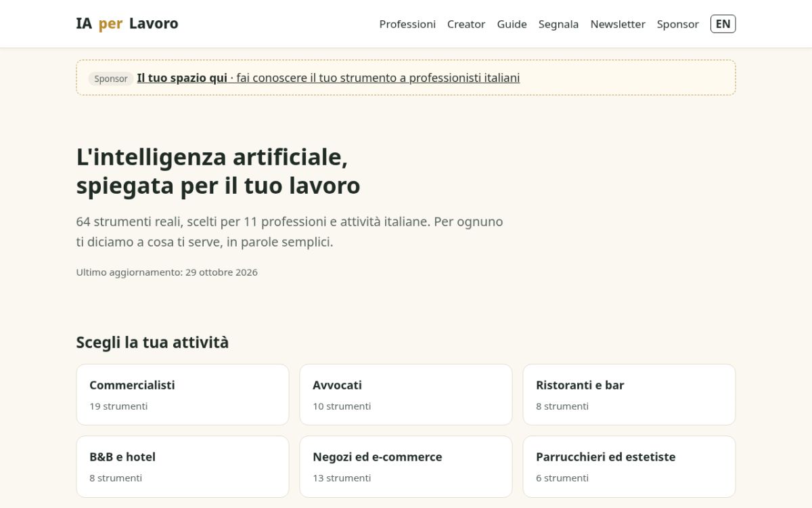The width and height of the screenshot is (812, 508).
Task: Open the Avvocati card
Action: (x=406, y=395)
